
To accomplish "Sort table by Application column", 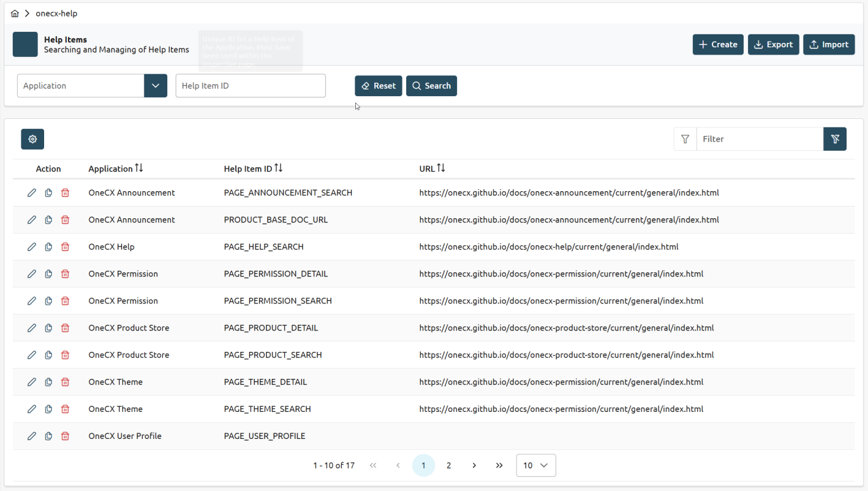I will pos(139,169).
